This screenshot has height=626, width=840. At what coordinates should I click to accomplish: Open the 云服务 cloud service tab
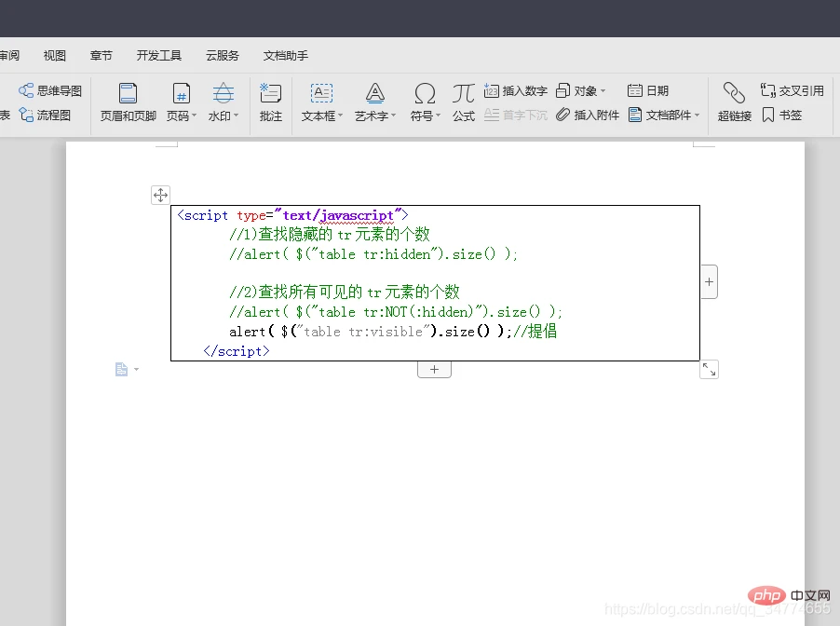pyautogui.click(x=223, y=55)
